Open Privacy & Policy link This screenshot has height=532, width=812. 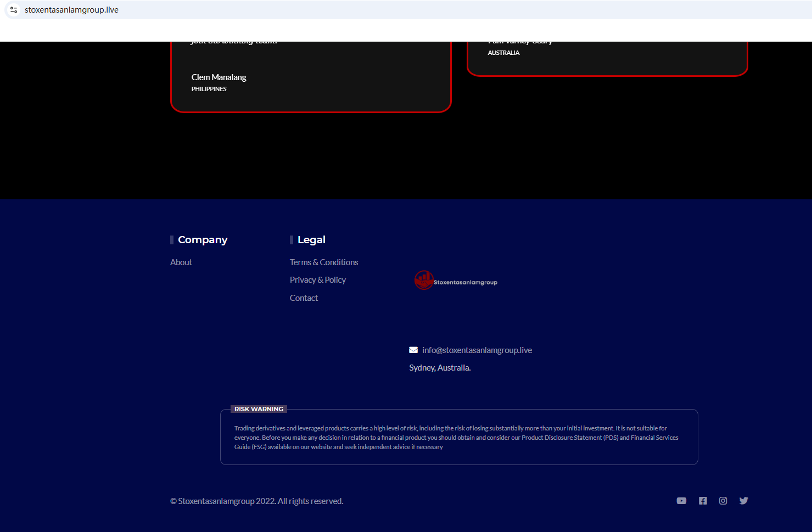(318, 280)
